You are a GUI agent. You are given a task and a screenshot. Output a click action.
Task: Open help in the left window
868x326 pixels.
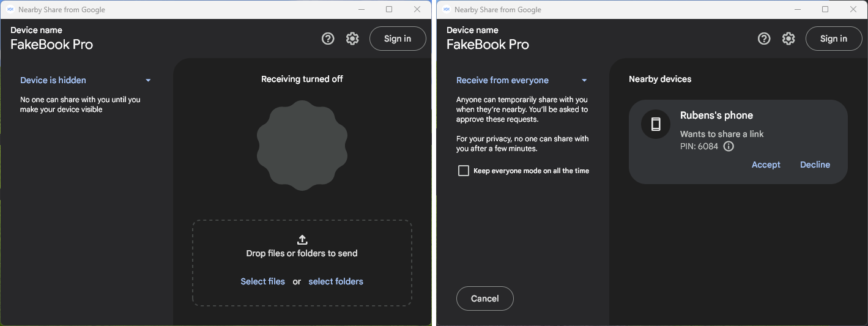(x=328, y=39)
